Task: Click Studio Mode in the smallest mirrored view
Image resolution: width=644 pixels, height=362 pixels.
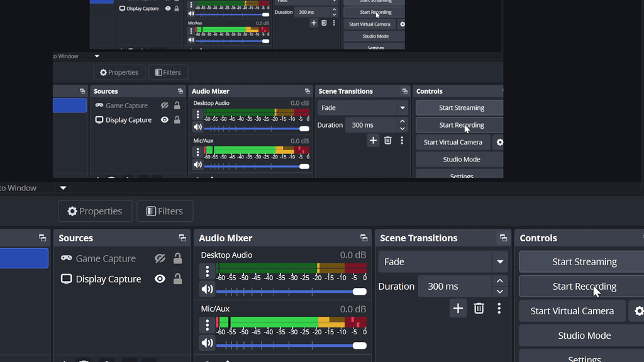Action: pos(374,36)
